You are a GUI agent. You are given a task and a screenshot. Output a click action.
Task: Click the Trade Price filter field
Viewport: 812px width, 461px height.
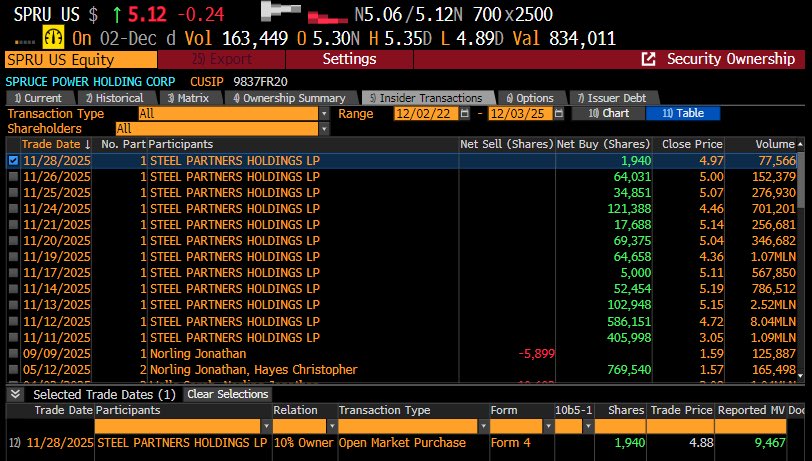point(680,426)
